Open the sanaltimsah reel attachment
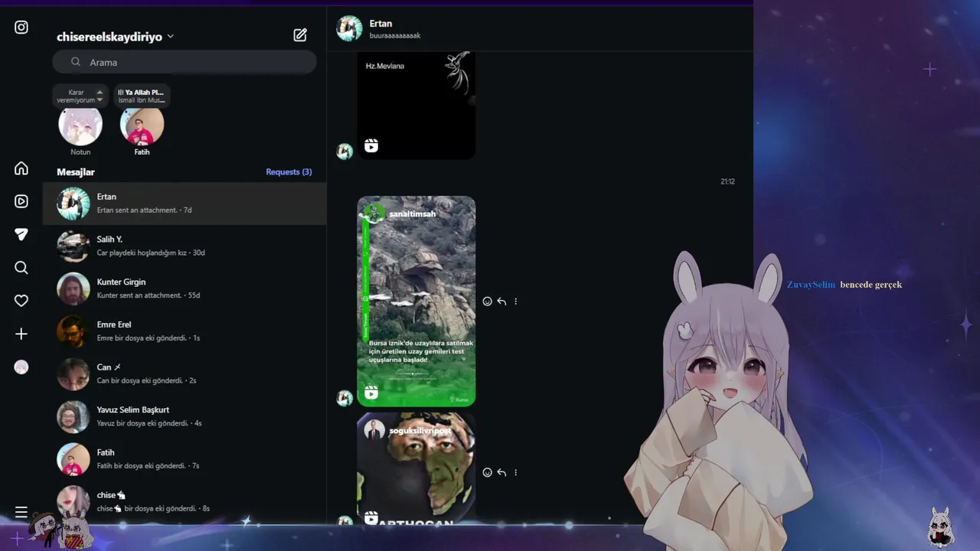Screen dimensions: 980x551 point(416,301)
